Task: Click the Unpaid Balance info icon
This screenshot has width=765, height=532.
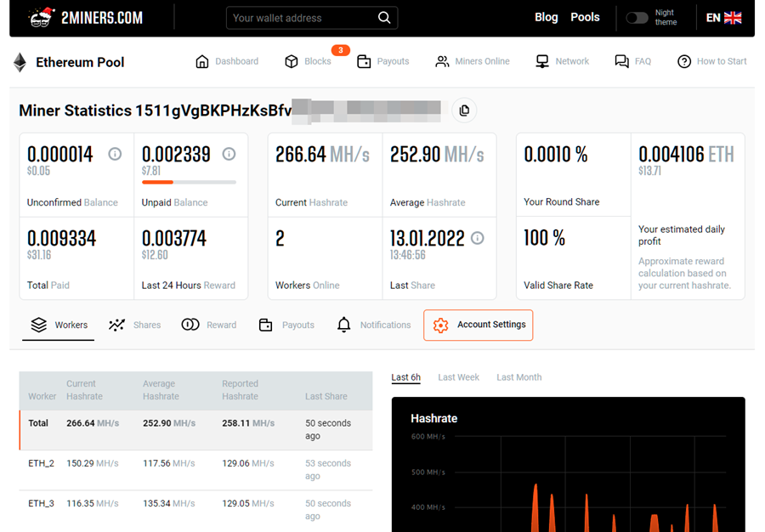Action: click(229, 154)
